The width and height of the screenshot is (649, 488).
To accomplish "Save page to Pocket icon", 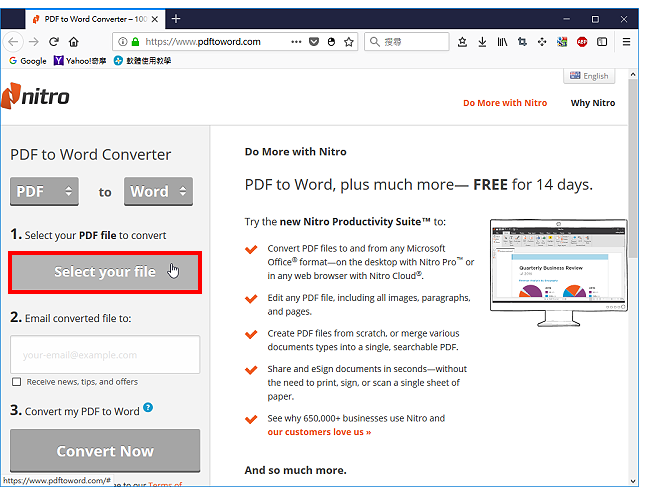I will click(314, 42).
